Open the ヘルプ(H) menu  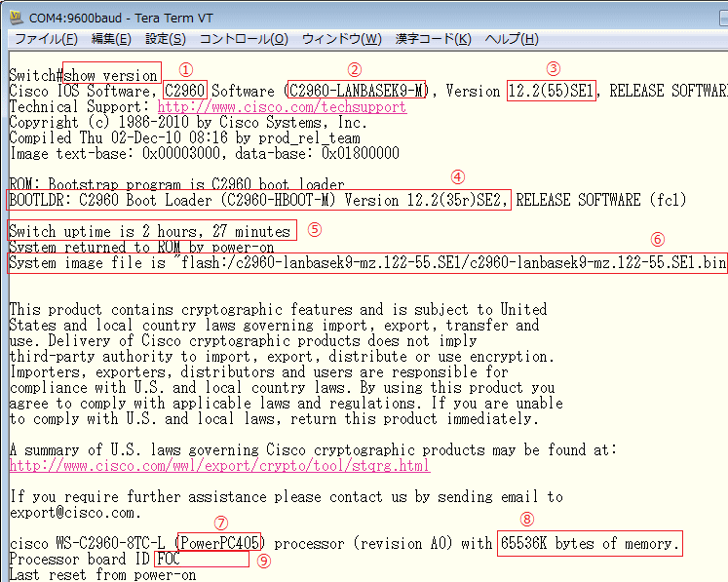point(512,39)
